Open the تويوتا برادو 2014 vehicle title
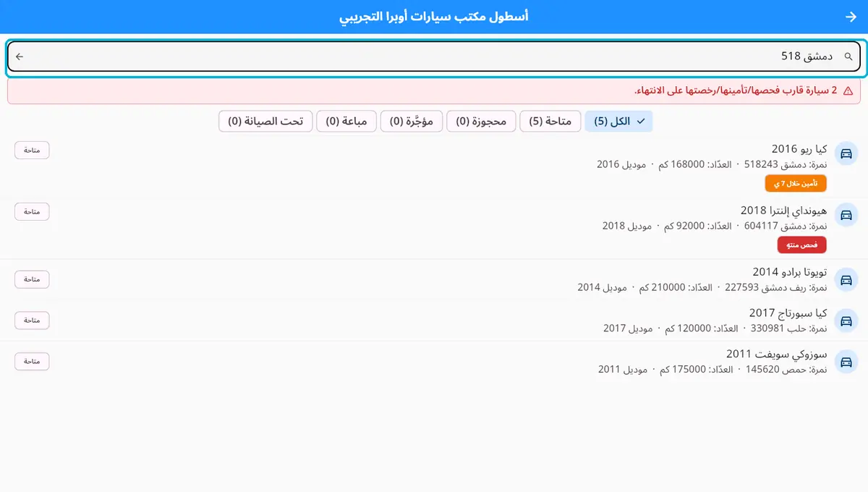Screen dimensions: 868x492 click(789, 272)
